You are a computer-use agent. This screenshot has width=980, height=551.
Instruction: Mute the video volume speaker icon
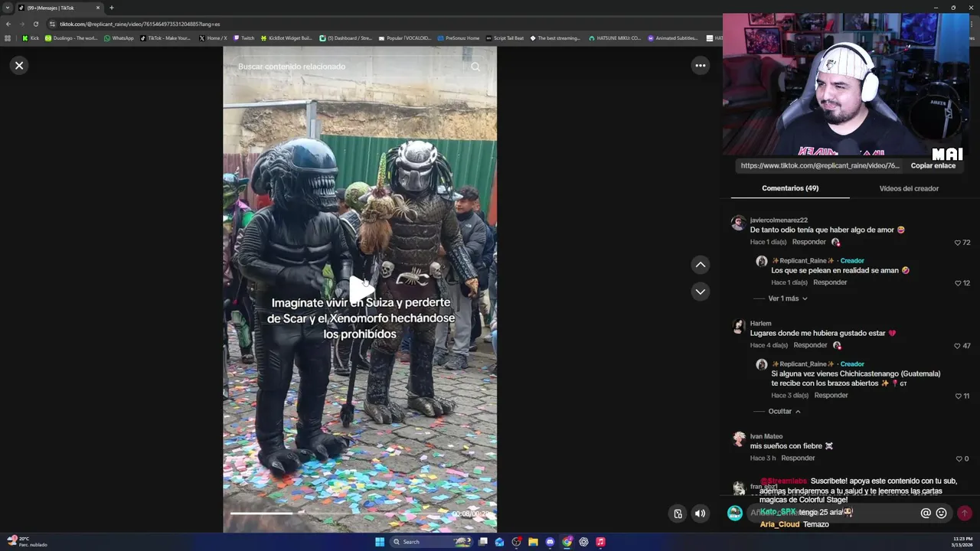point(700,514)
